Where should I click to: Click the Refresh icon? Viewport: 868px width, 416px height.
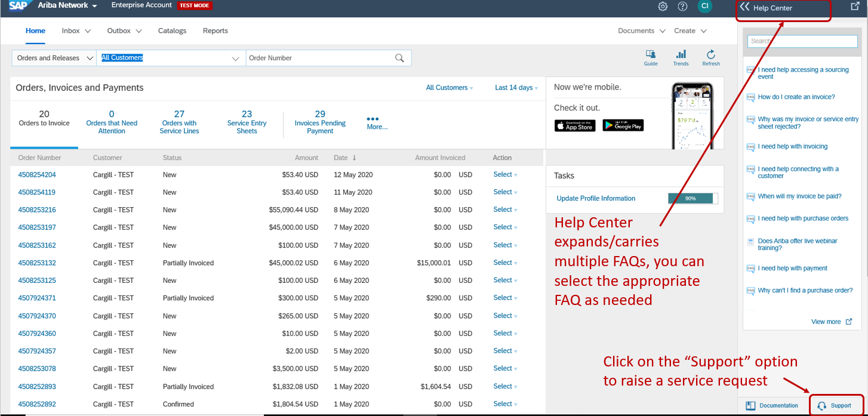pos(711,58)
